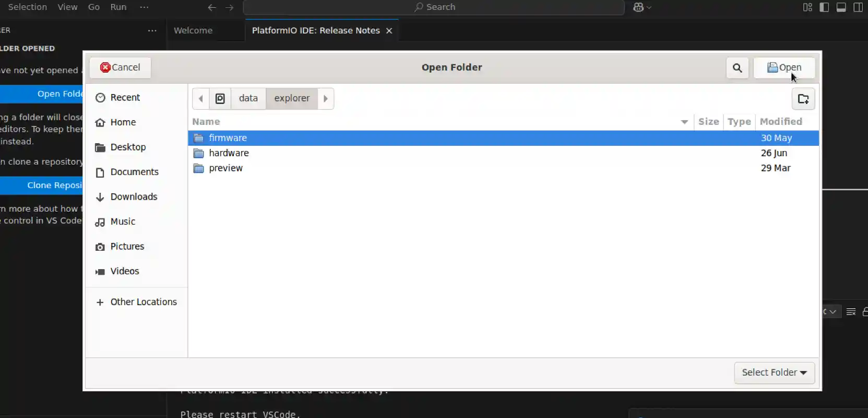Screen dimensions: 868x418
Task: Open Pictures in the sidebar
Action: tap(136, 247)
